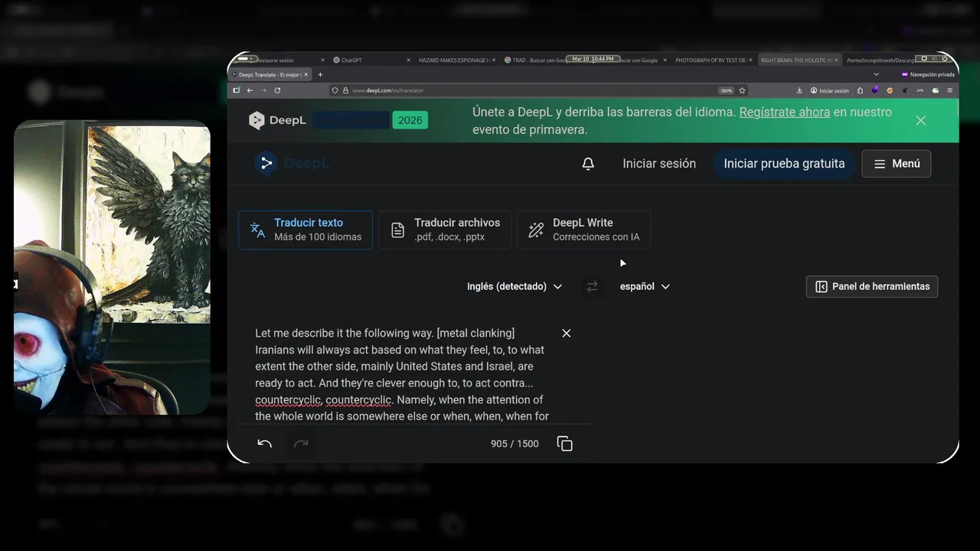980x551 pixels.
Task: Open Panel de herramientas
Action: tap(872, 286)
